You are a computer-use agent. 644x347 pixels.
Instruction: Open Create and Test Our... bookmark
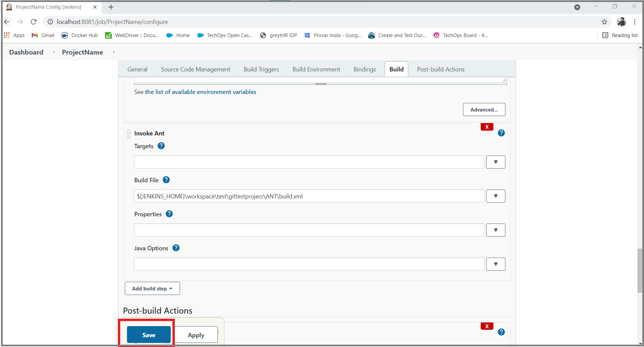pos(397,35)
